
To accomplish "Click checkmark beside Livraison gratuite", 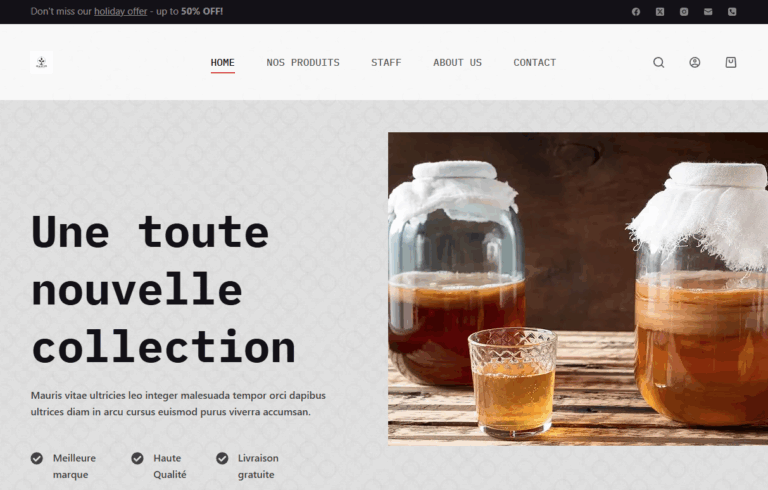I will [222, 458].
